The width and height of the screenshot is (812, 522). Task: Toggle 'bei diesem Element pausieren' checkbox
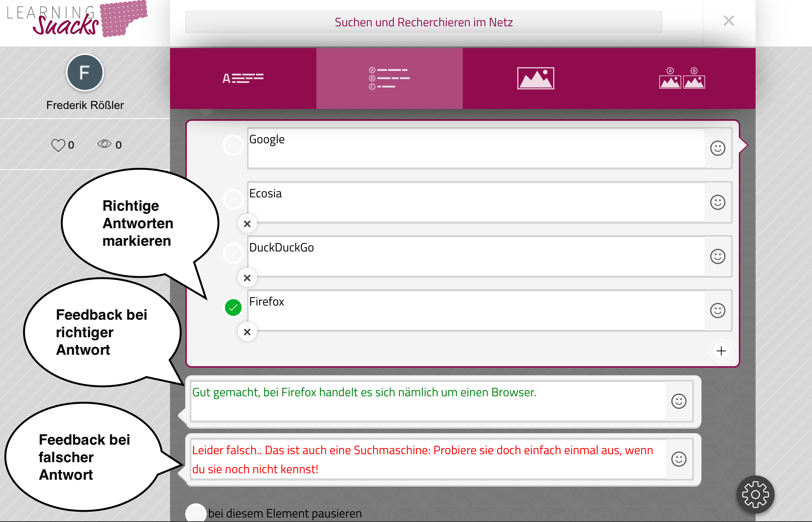click(196, 513)
